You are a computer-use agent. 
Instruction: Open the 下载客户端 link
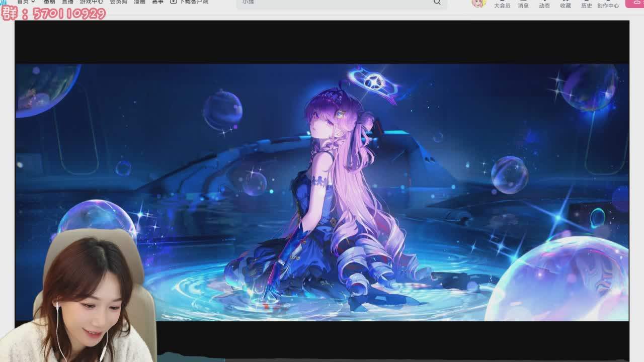(x=194, y=2)
